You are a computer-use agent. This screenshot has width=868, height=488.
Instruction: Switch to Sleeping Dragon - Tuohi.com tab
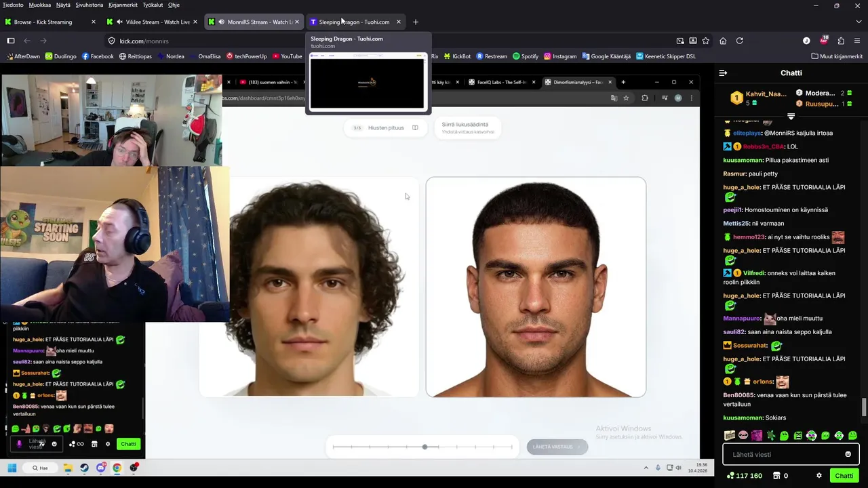(355, 22)
